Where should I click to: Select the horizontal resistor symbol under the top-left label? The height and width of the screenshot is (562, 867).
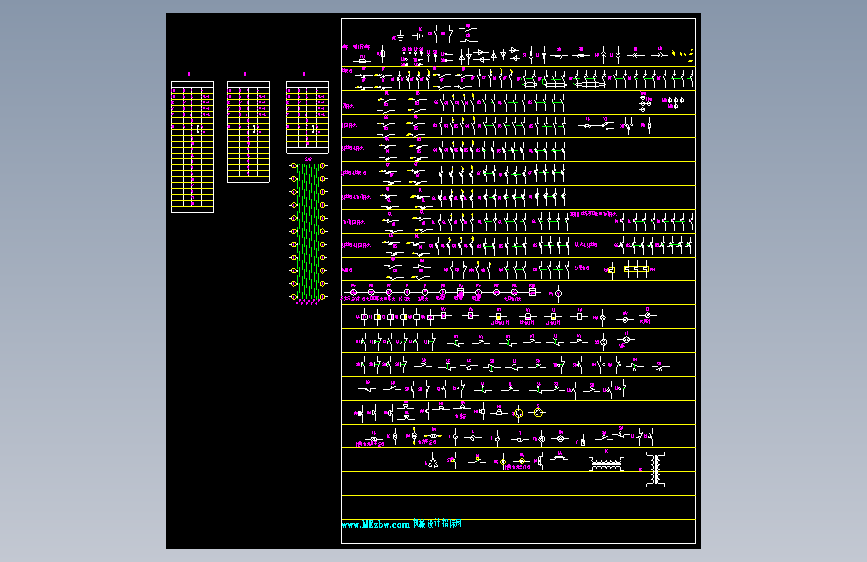[362, 60]
